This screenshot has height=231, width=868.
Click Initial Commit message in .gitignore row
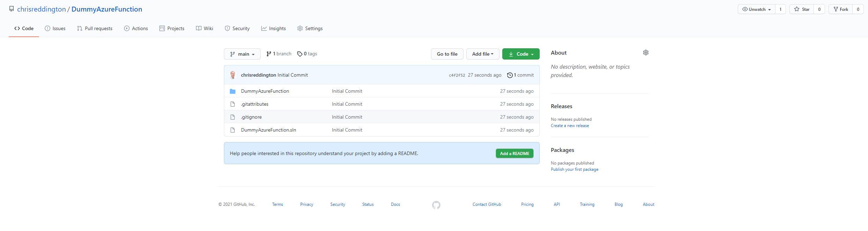[x=347, y=117]
